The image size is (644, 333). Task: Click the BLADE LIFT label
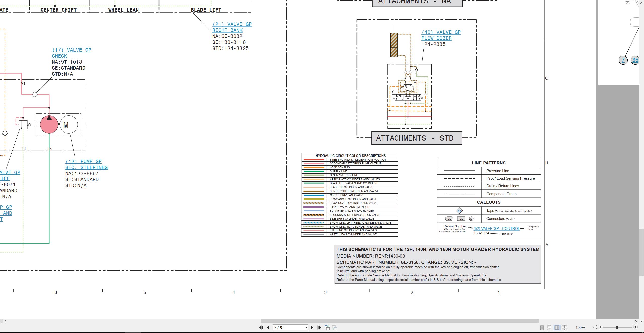pyautogui.click(x=206, y=10)
